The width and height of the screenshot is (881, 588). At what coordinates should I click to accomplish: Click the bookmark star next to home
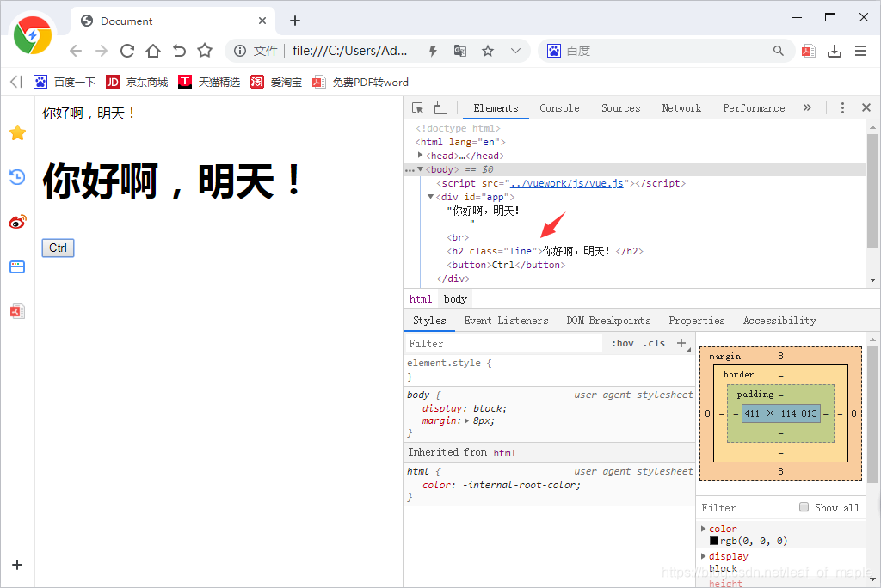click(x=205, y=51)
